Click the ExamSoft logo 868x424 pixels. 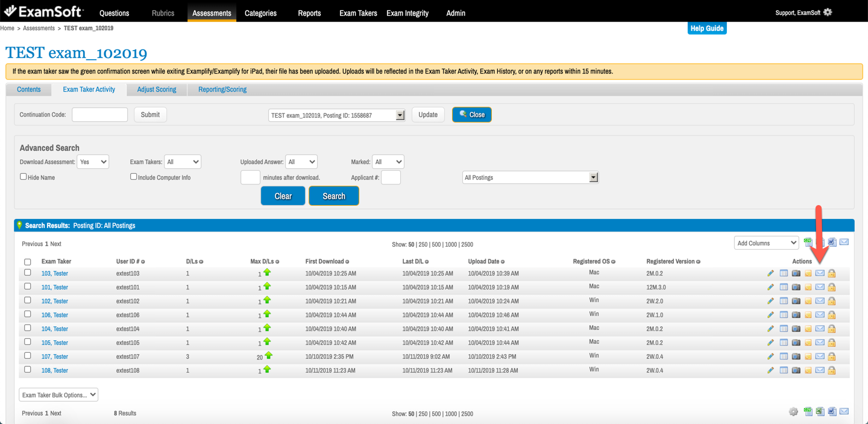43,11
